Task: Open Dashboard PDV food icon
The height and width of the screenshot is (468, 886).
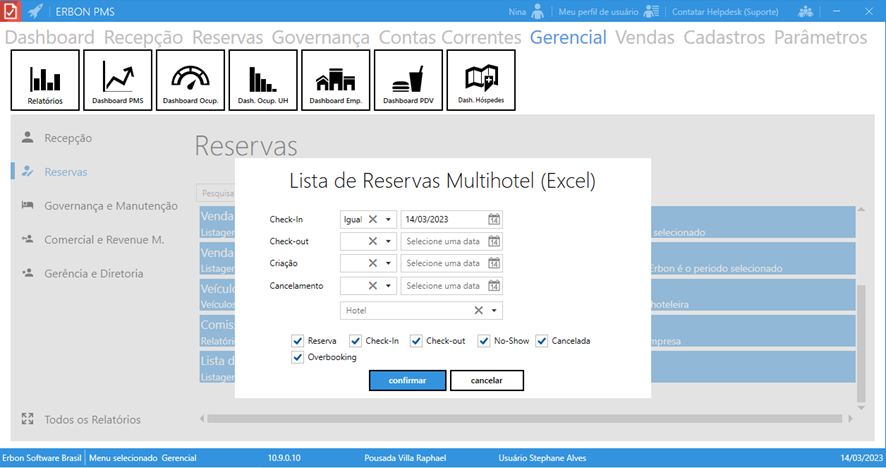Action: 408,80
